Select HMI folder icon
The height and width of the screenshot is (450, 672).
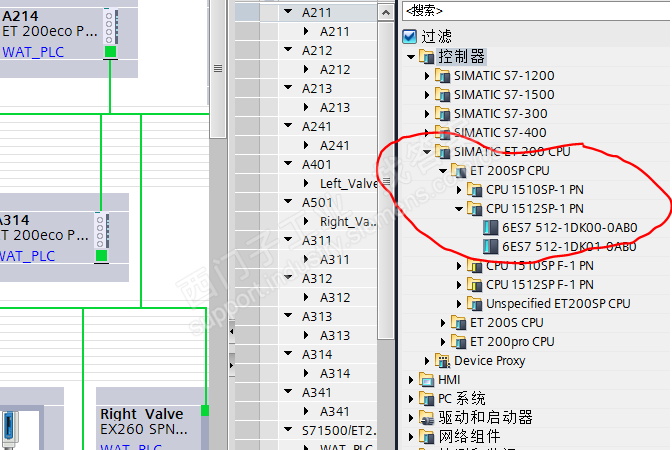tap(426, 379)
